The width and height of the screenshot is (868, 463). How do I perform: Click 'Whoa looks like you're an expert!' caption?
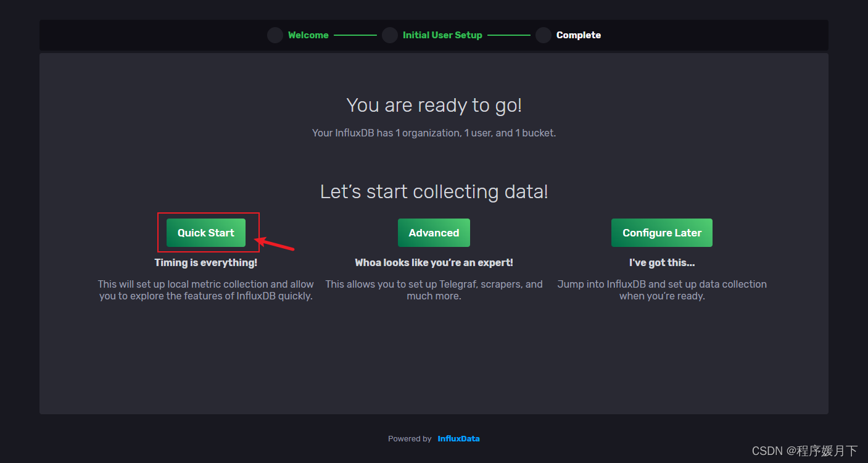point(434,262)
